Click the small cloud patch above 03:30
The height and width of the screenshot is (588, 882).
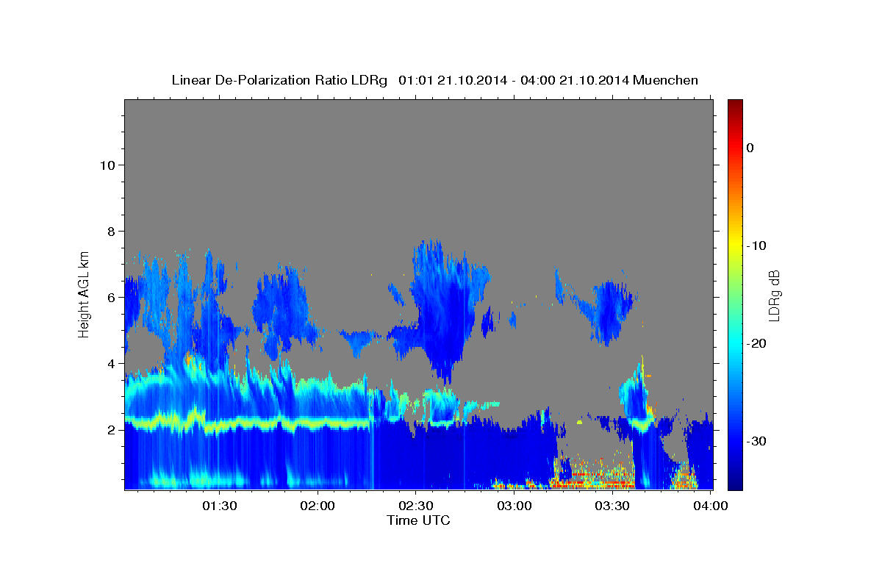pos(610,307)
